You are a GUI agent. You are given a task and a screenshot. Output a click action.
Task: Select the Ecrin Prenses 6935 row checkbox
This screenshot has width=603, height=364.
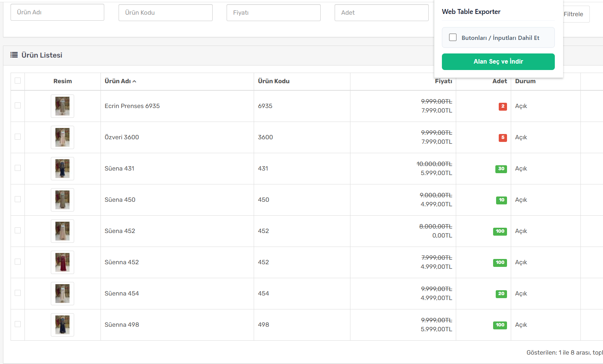[18, 105]
